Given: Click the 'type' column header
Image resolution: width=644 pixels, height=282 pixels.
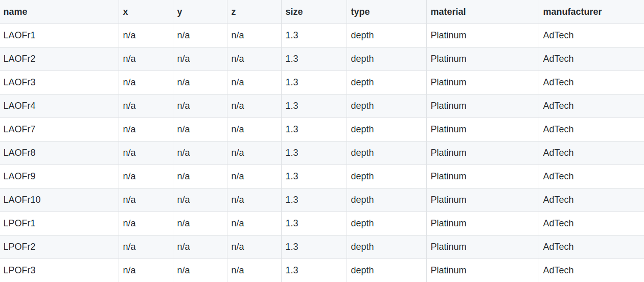Looking at the screenshot, I should [360, 12].
